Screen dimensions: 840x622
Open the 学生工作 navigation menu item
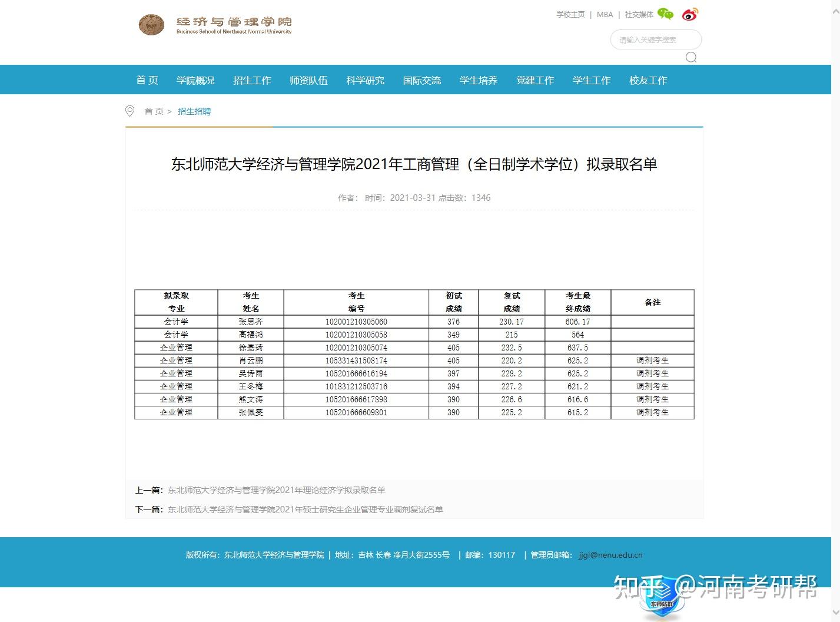(592, 80)
